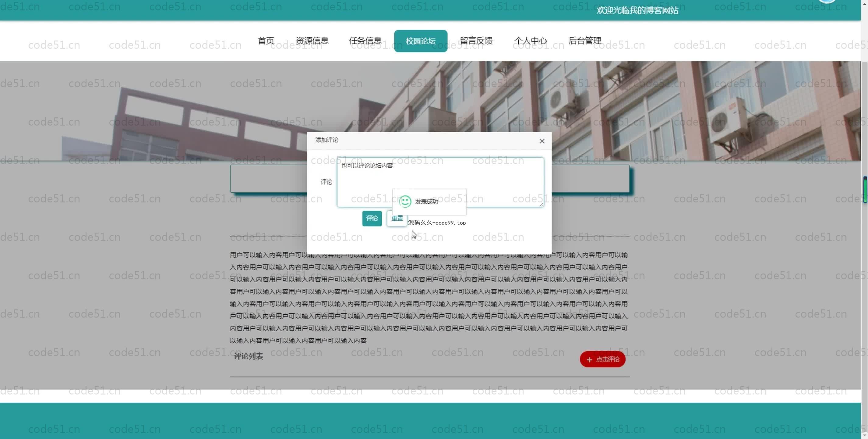Click the smiley icon in 发表成功 toast
Viewport: 868px width, 439px height.
coord(405,202)
